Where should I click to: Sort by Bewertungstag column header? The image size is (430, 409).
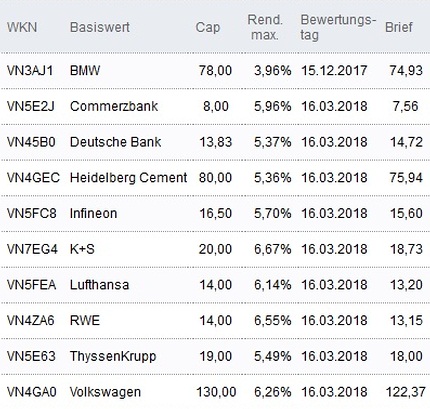[x=338, y=27]
